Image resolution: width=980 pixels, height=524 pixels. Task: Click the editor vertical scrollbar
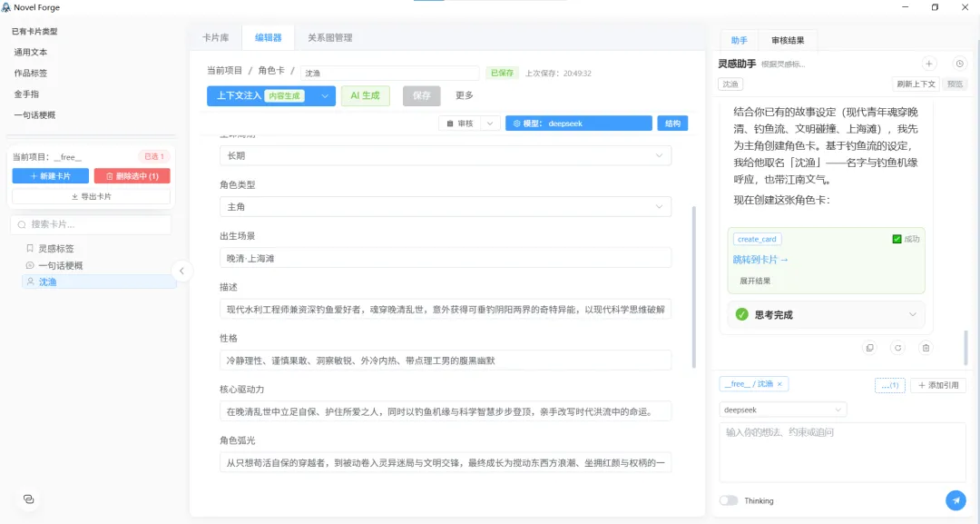click(x=694, y=288)
